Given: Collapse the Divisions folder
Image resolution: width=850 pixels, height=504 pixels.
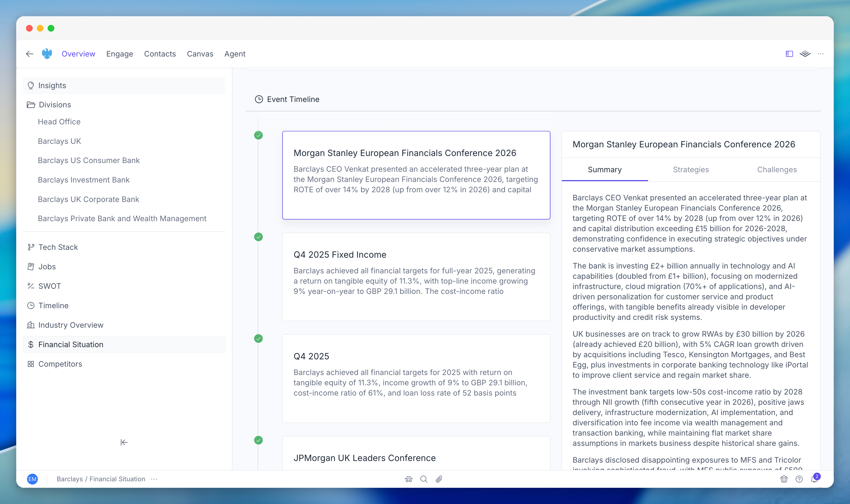Looking at the screenshot, I should coord(31,105).
